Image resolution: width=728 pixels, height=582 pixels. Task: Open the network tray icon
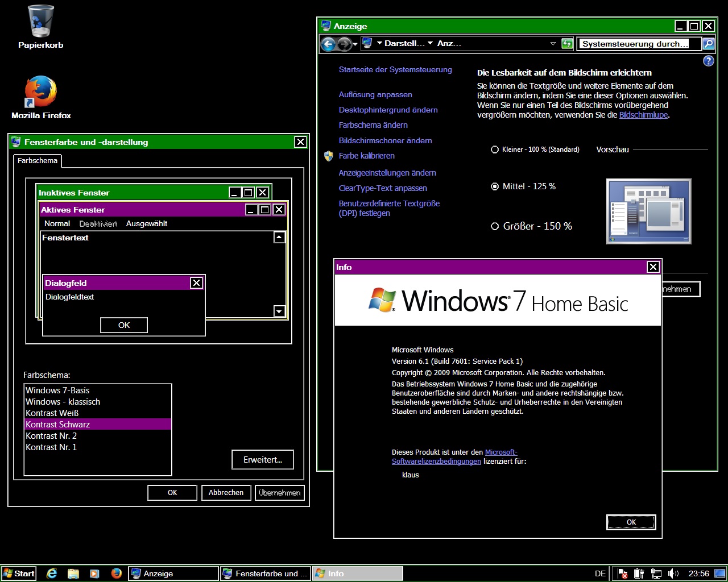[656, 573]
